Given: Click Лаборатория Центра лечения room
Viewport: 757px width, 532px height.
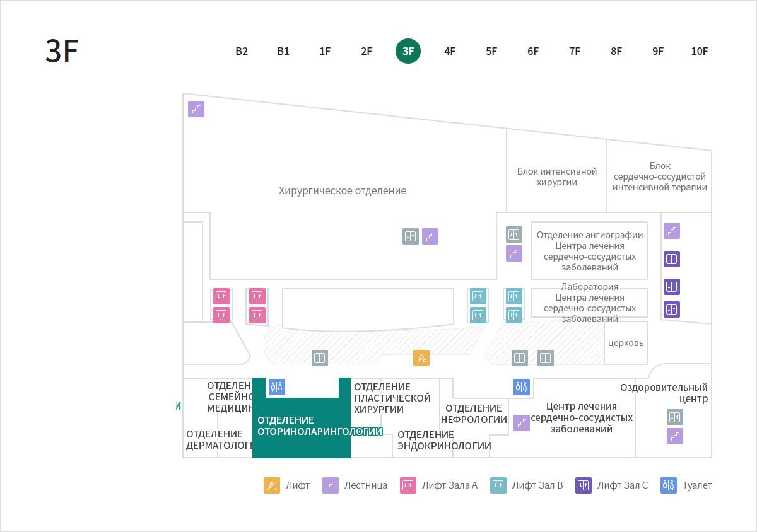Looking at the screenshot, I should coord(590,303).
